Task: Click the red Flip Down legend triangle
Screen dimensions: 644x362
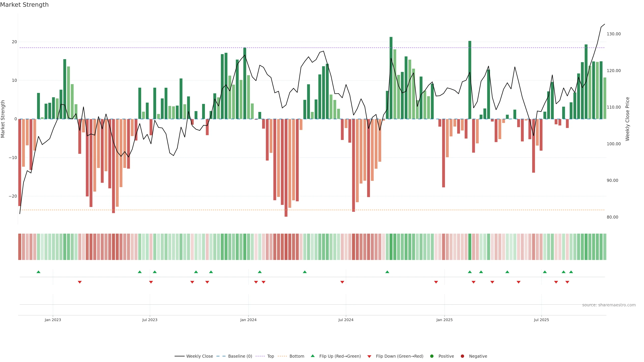Action: click(x=369, y=356)
